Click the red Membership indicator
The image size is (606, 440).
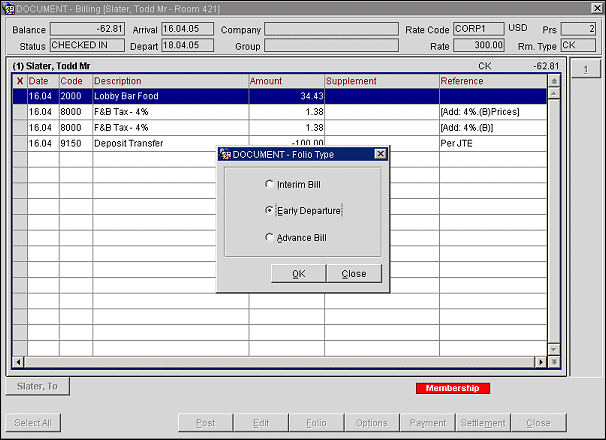coord(452,388)
